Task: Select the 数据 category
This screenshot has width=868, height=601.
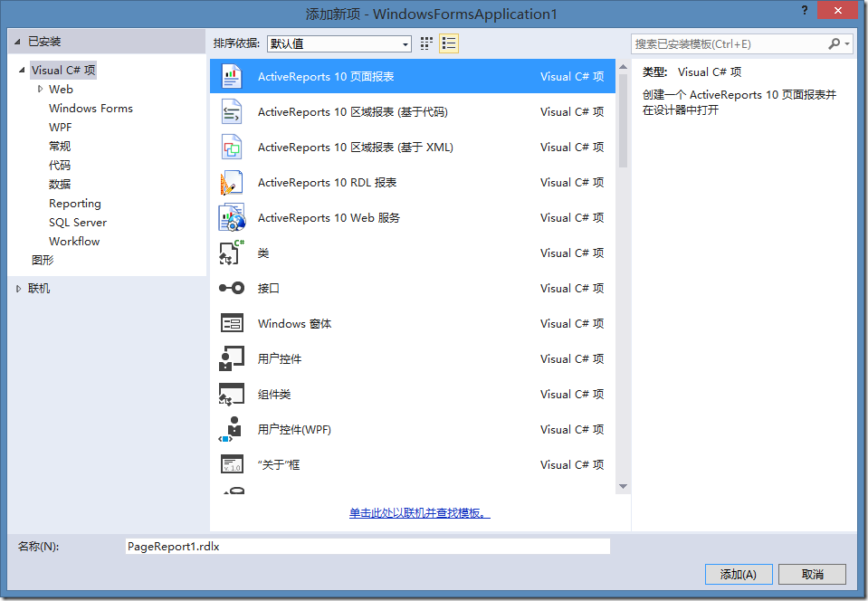Action: pyautogui.click(x=60, y=184)
